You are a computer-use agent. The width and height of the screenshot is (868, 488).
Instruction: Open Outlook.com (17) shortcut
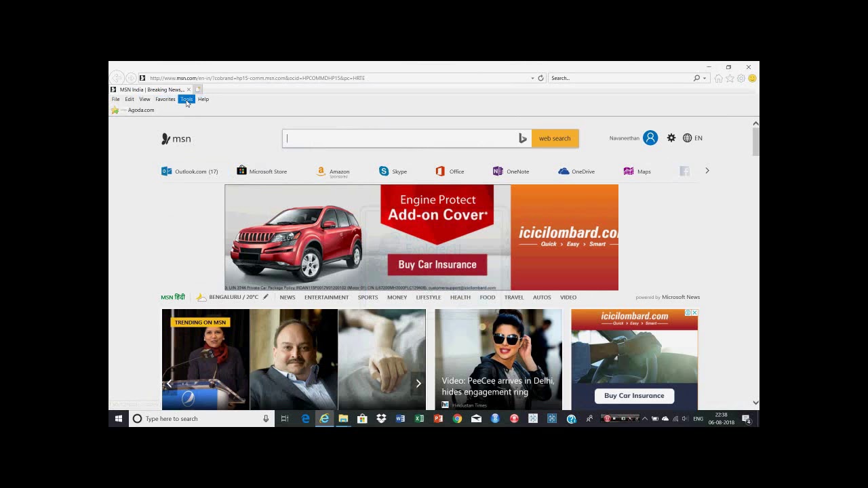[x=190, y=171]
